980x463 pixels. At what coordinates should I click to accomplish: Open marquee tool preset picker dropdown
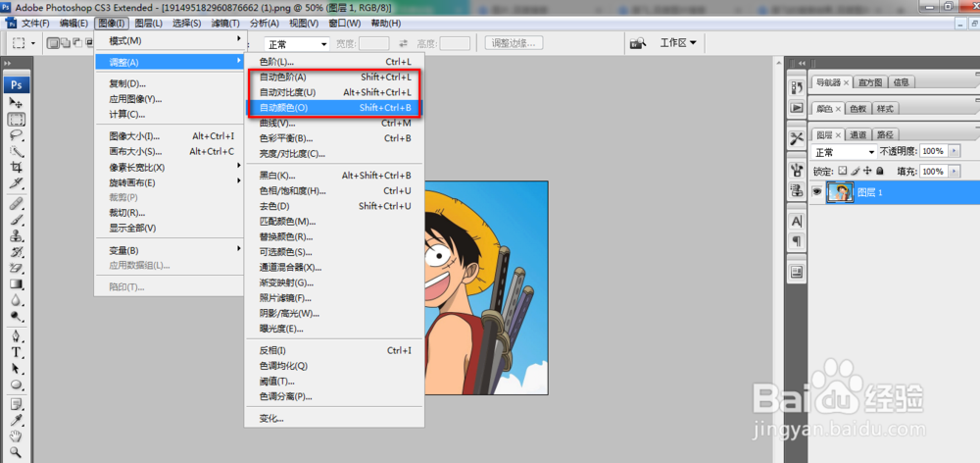tap(33, 44)
